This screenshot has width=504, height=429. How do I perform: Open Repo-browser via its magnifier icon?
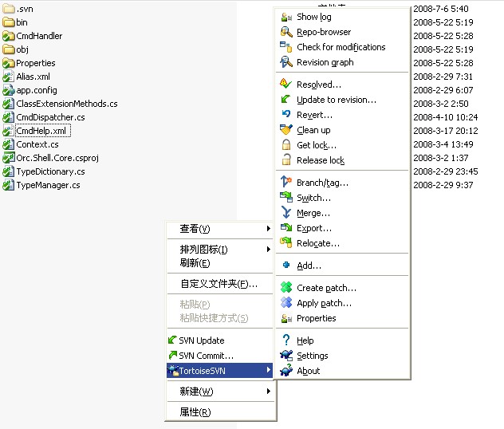tap(286, 32)
